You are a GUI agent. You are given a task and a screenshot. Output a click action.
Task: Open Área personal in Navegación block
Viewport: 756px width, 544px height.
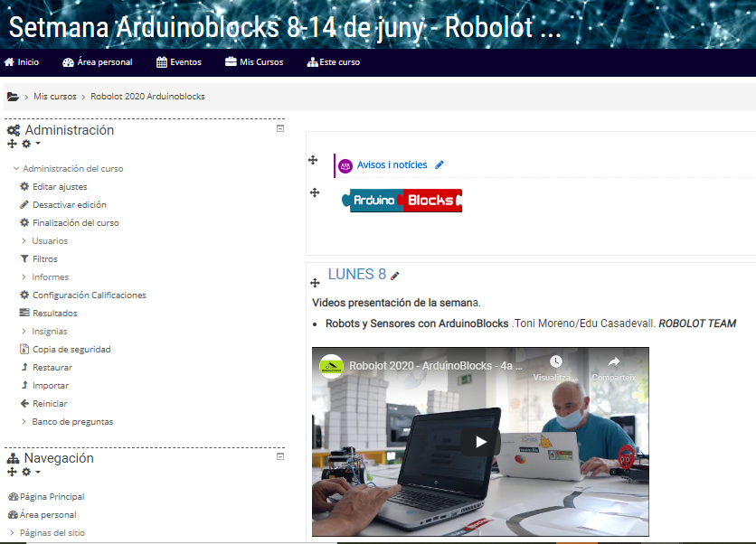pyautogui.click(x=48, y=514)
